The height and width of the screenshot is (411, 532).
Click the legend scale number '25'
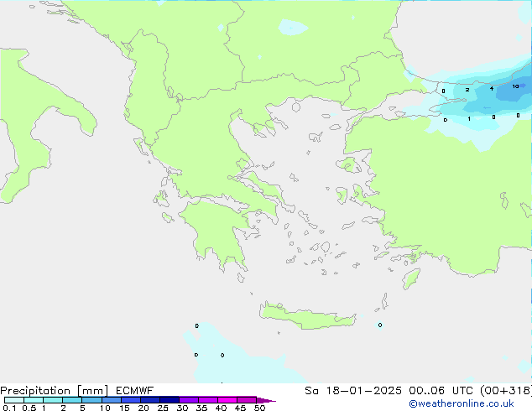pos(163,408)
